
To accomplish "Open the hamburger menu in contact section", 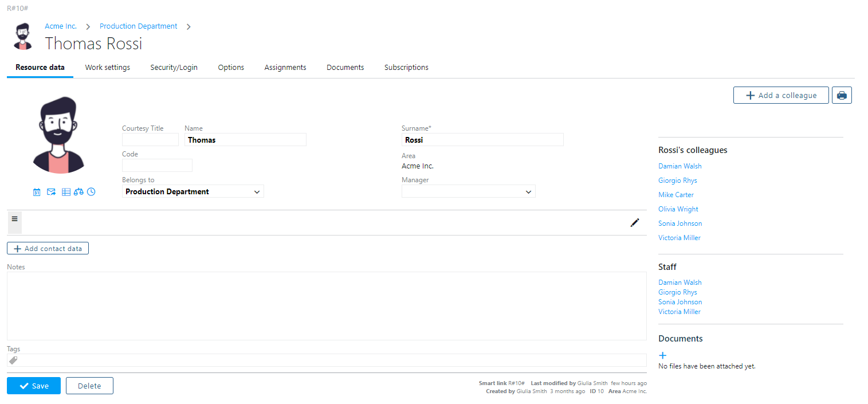I will 14,219.
